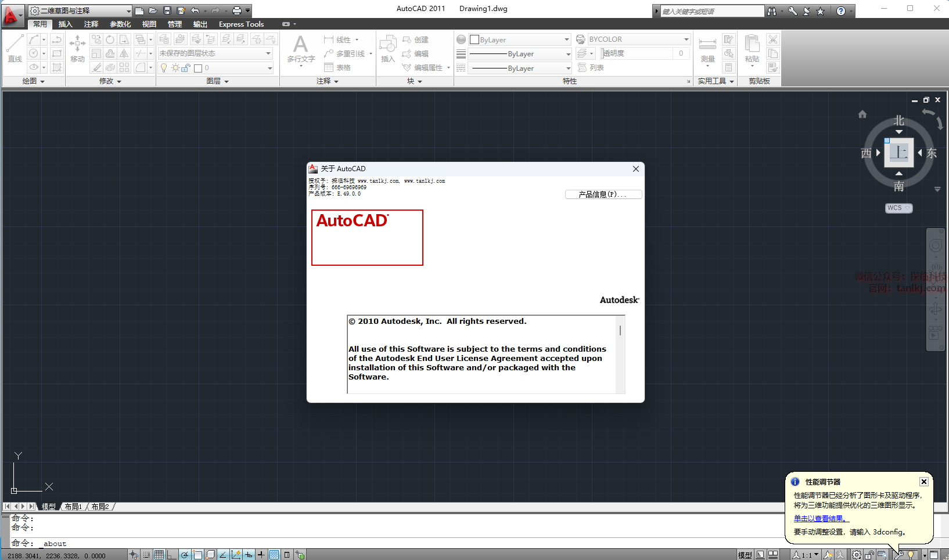Click the 创建 block create tool
949x560 pixels.
415,39
